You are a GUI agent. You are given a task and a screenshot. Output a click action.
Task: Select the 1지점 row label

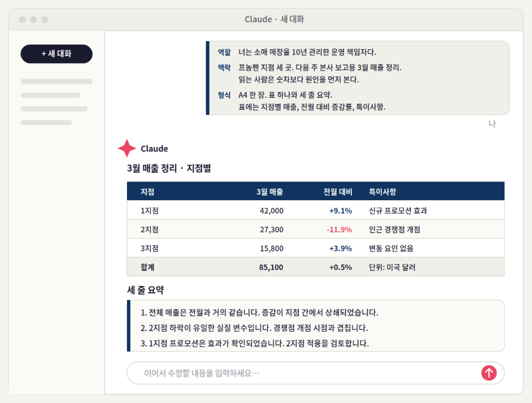(150, 211)
